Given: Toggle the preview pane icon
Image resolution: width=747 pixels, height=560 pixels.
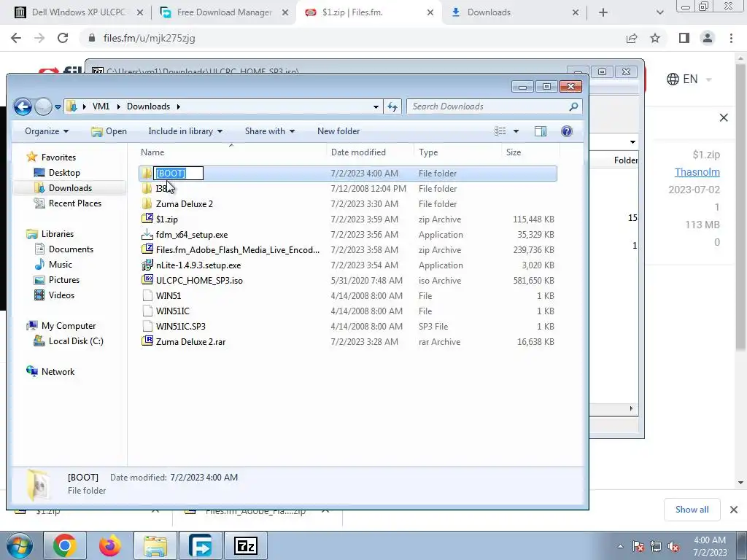Looking at the screenshot, I should tap(541, 131).
